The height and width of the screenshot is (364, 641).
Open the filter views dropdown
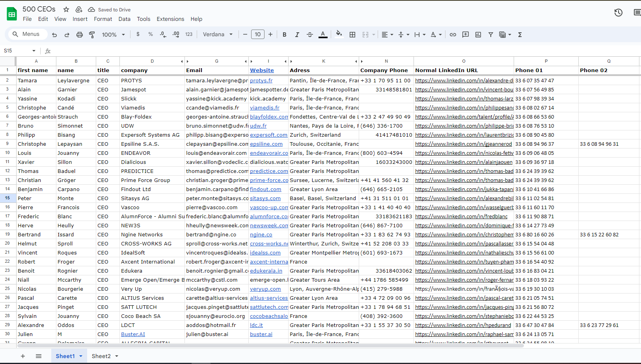pyautogui.click(x=505, y=35)
